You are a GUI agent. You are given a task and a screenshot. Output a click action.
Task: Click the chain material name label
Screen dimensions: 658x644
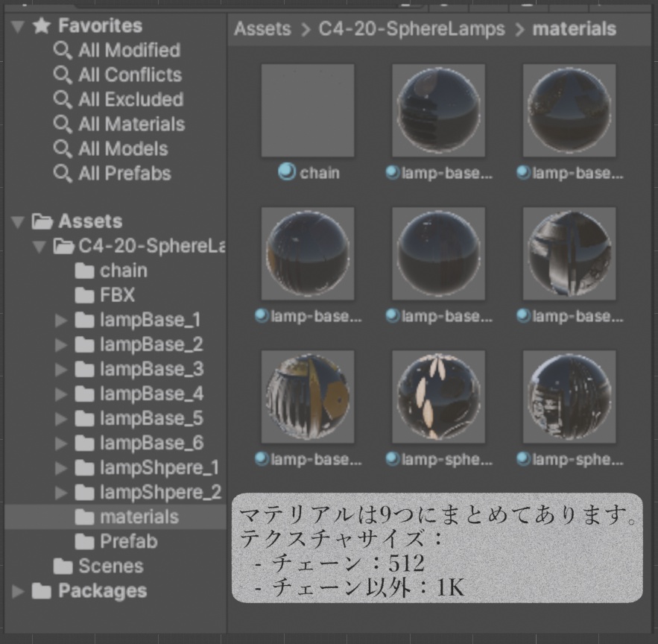pos(320,172)
